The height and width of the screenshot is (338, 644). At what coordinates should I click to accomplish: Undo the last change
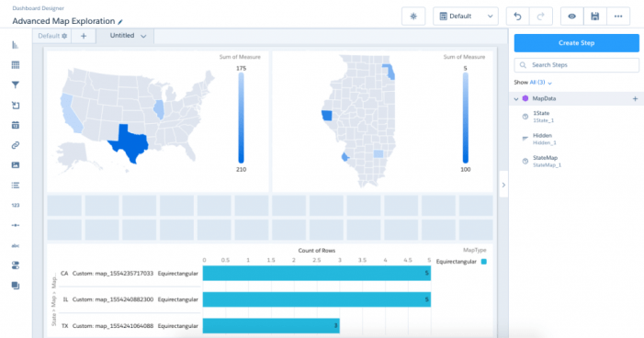point(517,16)
